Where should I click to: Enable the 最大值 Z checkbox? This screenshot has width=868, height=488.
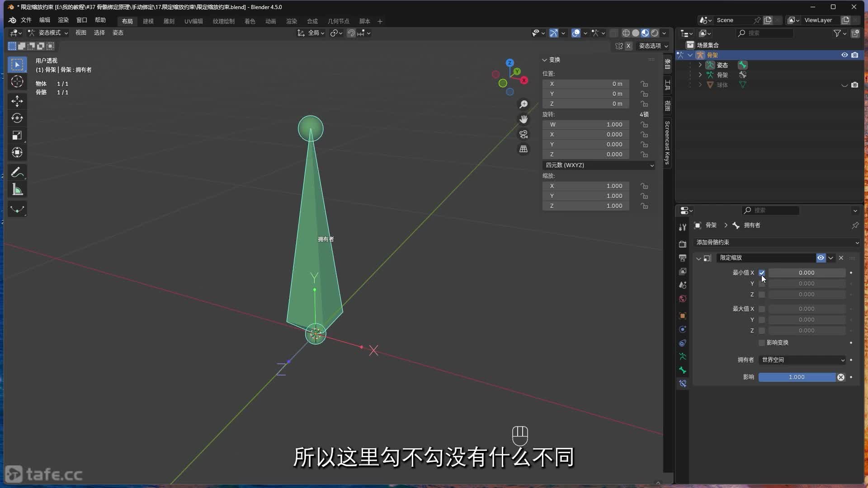(x=762, y=331)
